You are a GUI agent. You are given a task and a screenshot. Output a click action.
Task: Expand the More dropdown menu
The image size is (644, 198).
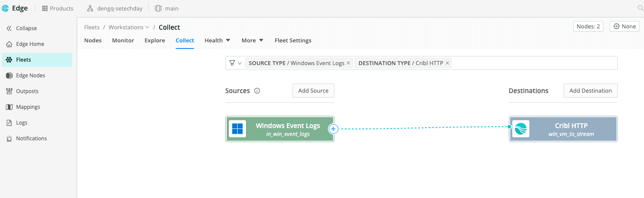point(252,41)
